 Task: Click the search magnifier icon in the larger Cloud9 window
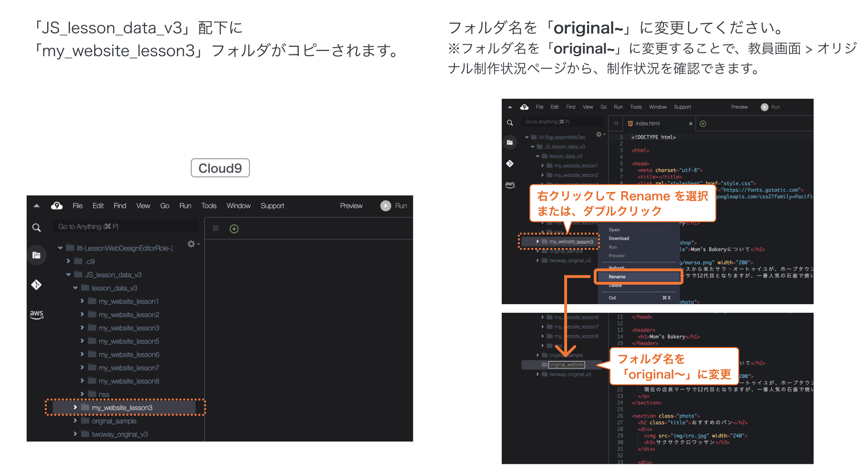pyautogui.click(x=36, y=227)
